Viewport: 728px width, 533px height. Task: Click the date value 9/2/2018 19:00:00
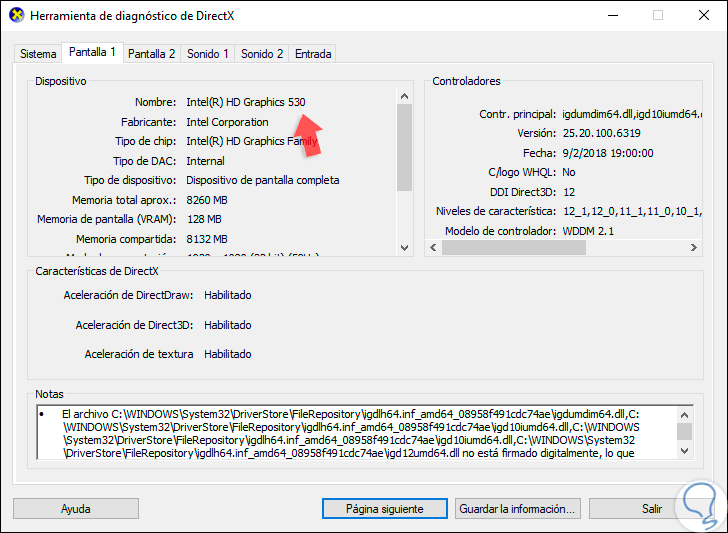[608, 153]
